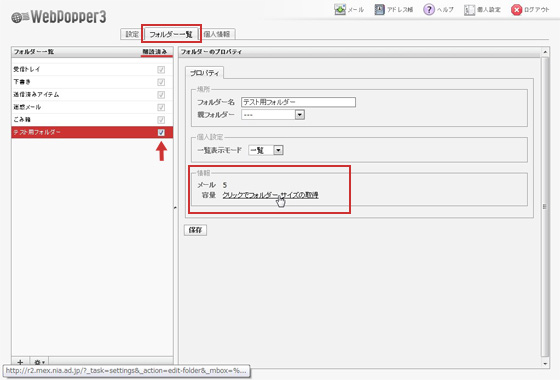Open the 親フォルダー parent folder dropdown
The height and width of the screenshot is (380, 560).
pyautogui.click(x=273, y=115)
